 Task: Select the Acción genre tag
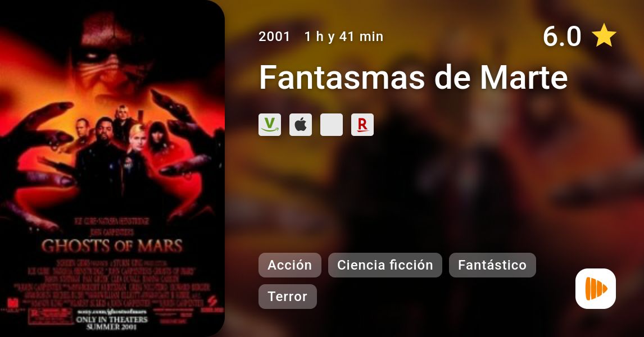pyautogui.click(x=290, y=265)
